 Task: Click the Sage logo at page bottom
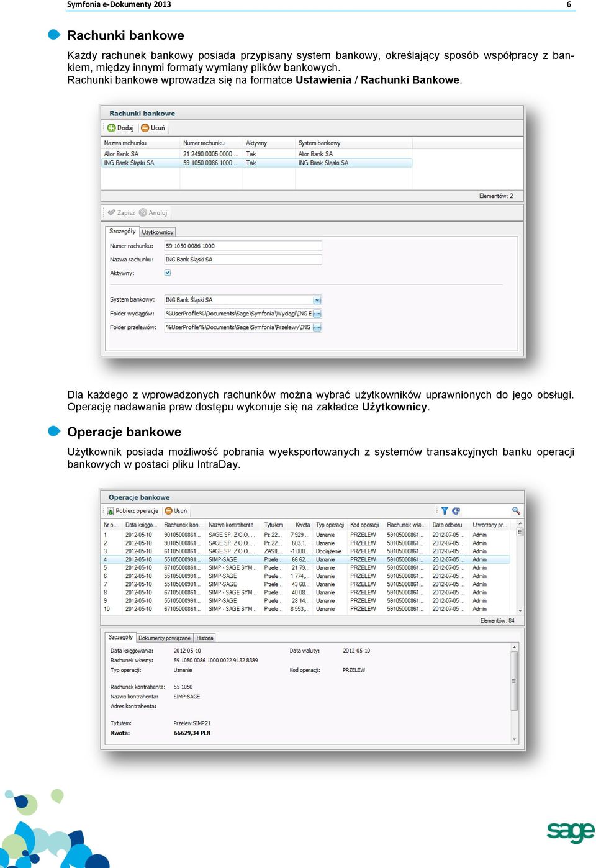click(x=570, y=832)
